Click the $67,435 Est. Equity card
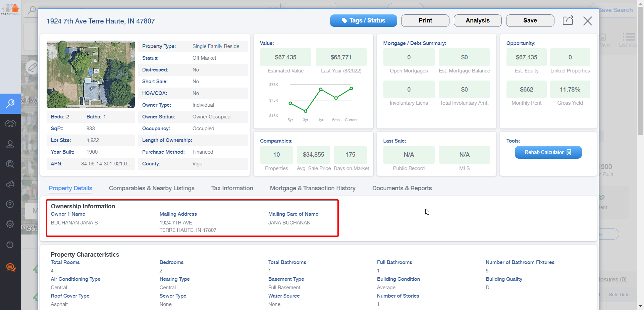 click(x=527, y=57)
